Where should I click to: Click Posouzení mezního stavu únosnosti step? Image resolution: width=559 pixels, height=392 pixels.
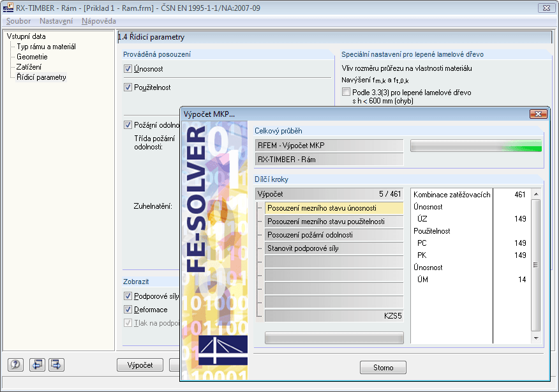coord(334,208)
